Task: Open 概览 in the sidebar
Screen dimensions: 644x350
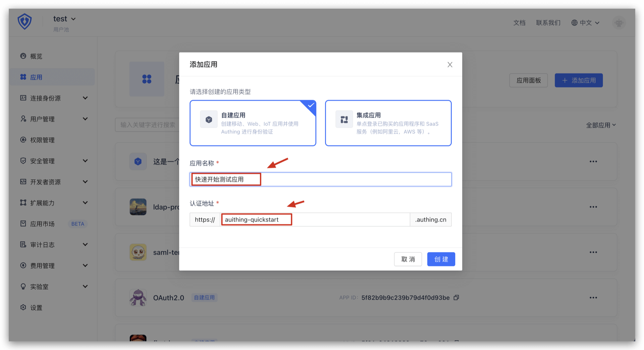Action: [36, 56]
